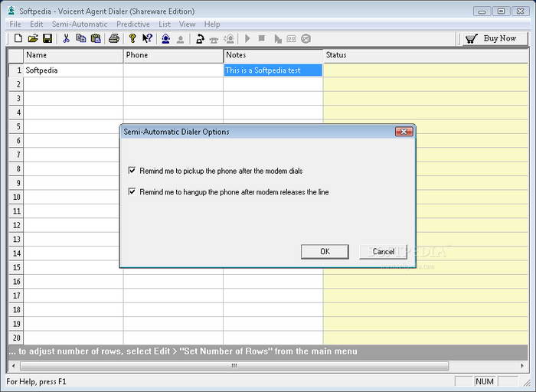Create a new file with toolbar icon

click(18, 38)
